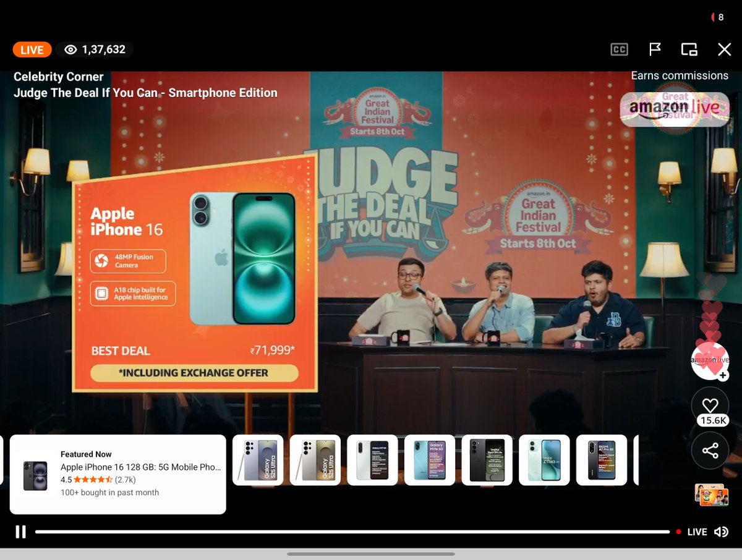This screenshot has width=742, height=560.
Task: Click the Celebrity Corner title text
Action: 59,77
